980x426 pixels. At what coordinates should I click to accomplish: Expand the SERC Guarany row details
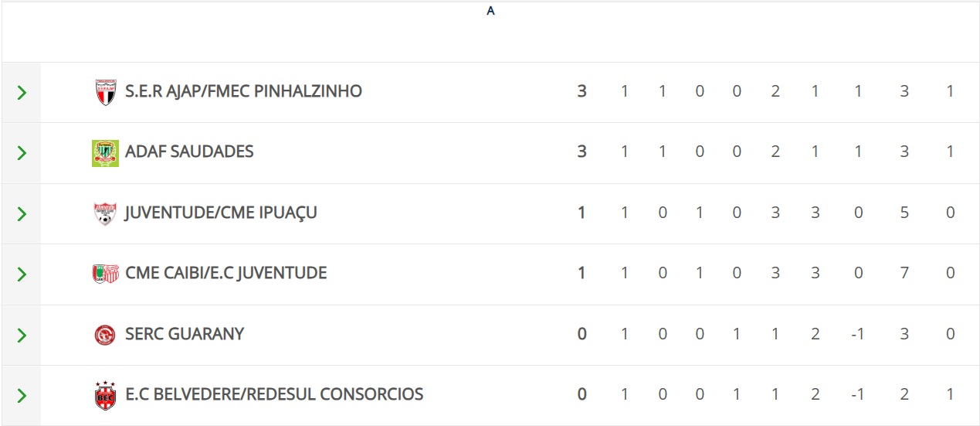click(22, 335)
